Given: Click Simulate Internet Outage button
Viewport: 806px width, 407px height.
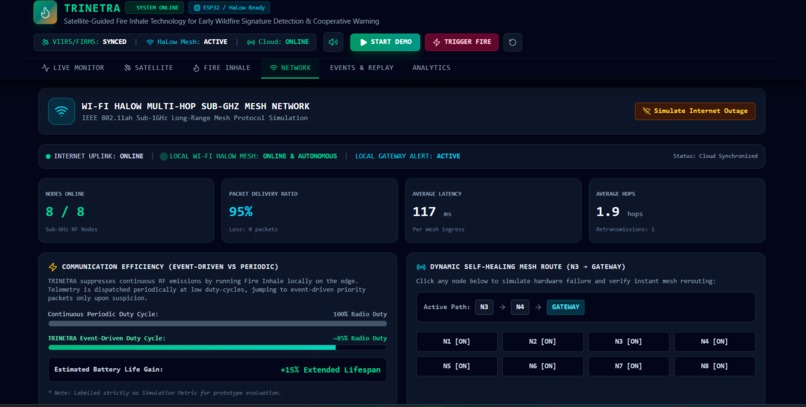Looking at the screenshot, I should point(695,111).
